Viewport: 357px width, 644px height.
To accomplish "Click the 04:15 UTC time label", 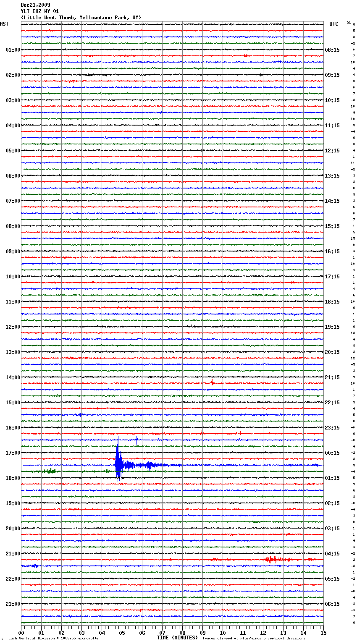I will pos(332,554).
